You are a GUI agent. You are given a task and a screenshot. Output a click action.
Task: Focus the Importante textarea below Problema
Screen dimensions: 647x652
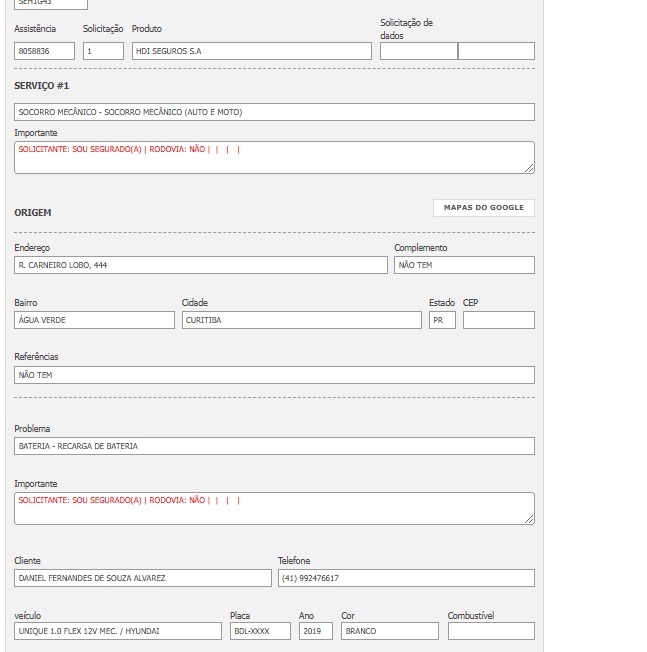[274, 508]
